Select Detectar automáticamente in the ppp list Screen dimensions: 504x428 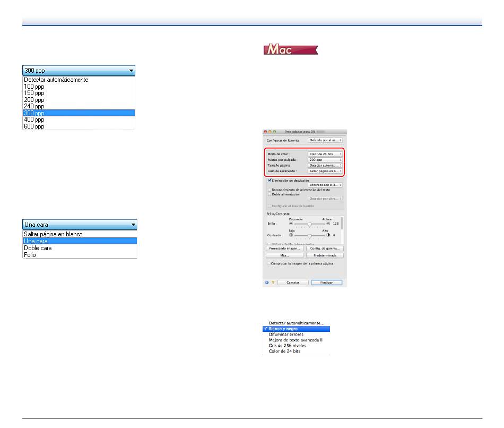pyautogui.click(x=79, y=80)
